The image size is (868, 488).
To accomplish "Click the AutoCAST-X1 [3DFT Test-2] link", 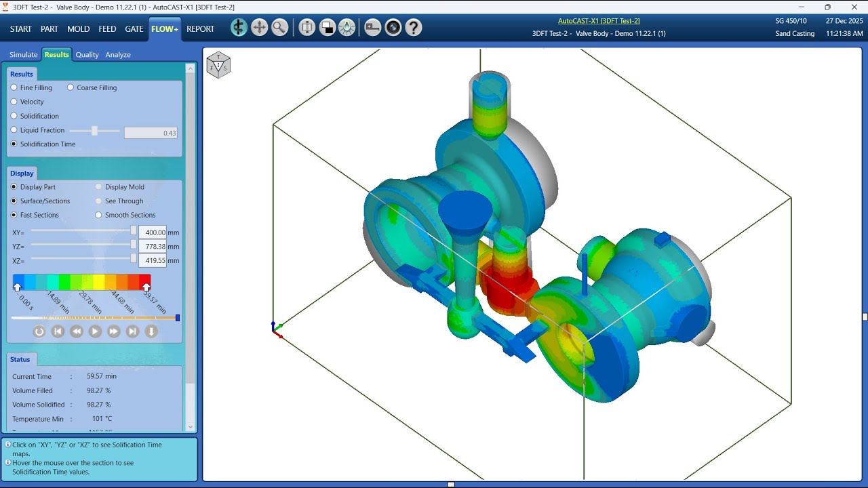I will coord(599,21).
